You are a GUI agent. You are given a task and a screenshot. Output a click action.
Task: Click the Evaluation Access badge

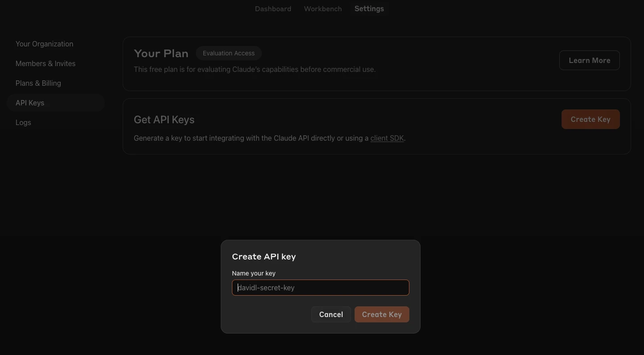228,53
